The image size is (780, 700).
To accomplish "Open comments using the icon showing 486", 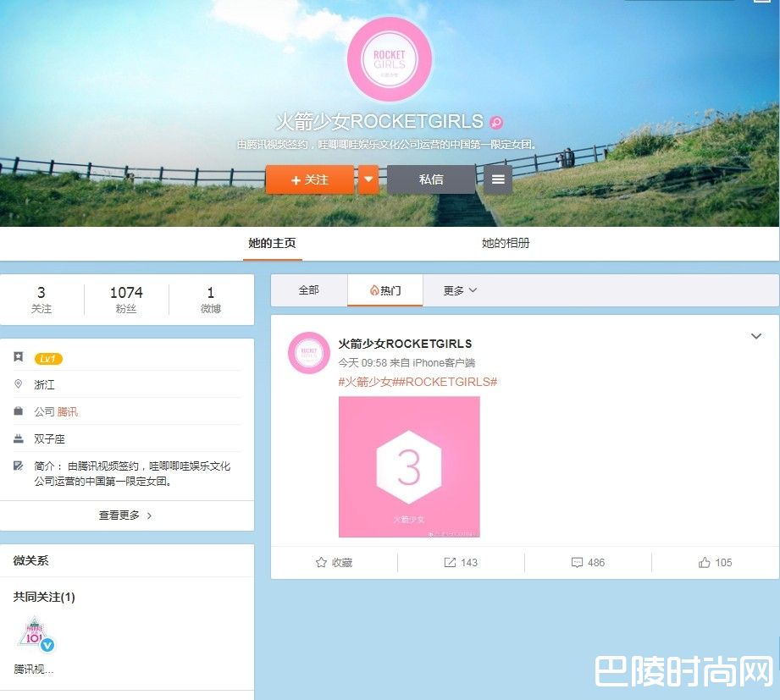I will pos(588,562).
